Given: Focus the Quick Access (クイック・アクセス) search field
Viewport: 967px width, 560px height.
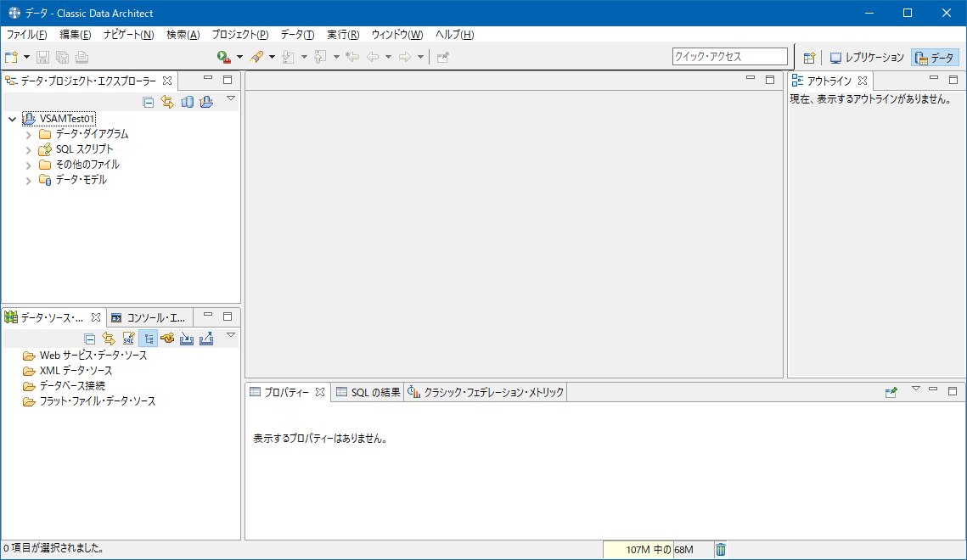Looking at the screenshot, I should pos(729,57).
